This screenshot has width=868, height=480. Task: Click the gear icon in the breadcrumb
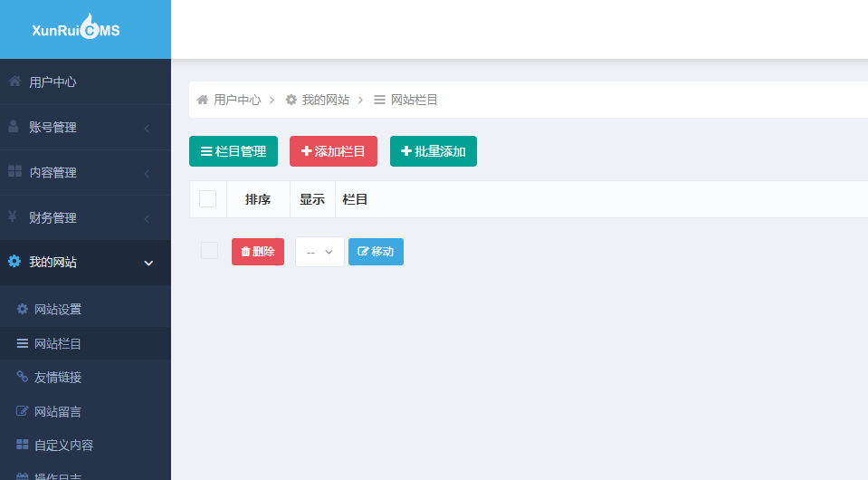pyautogui.click(x=291, y=100)
